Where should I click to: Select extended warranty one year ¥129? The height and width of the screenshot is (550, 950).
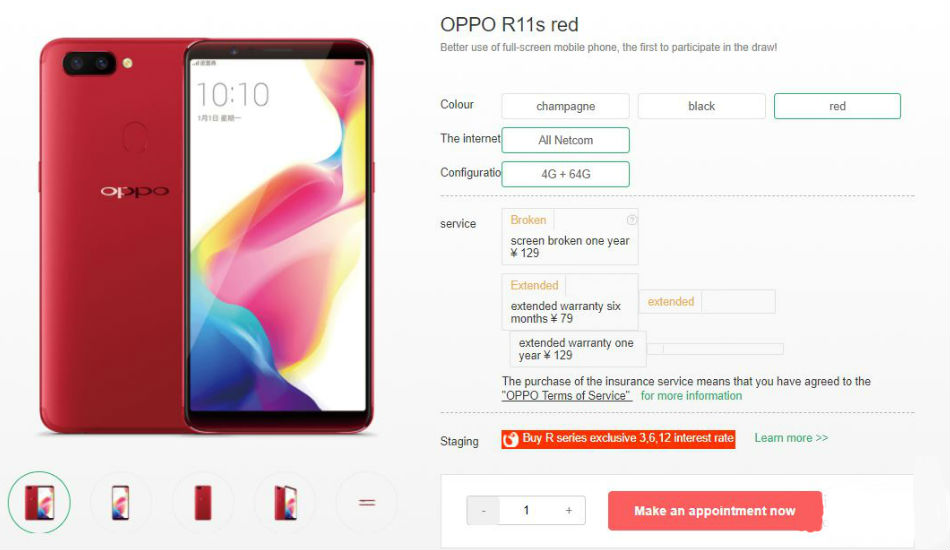[578, 349]
